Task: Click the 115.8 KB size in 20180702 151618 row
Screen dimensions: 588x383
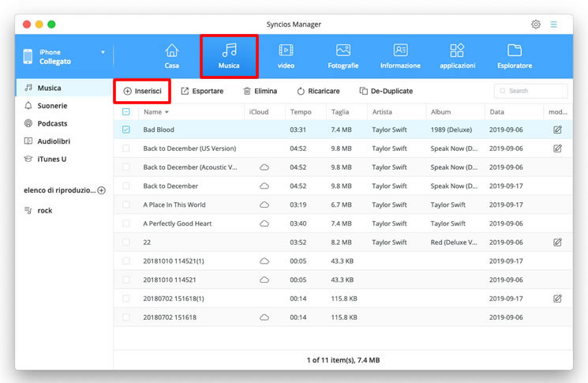Action: coord(344,317)
